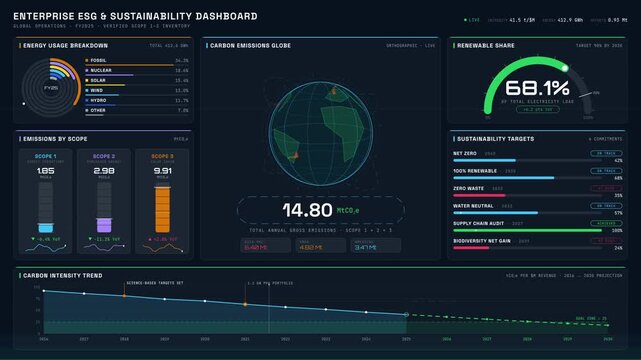Open the SCOPE 1 emissions card
This screenshot has height=360, width=641.
(x=45, y=201)
